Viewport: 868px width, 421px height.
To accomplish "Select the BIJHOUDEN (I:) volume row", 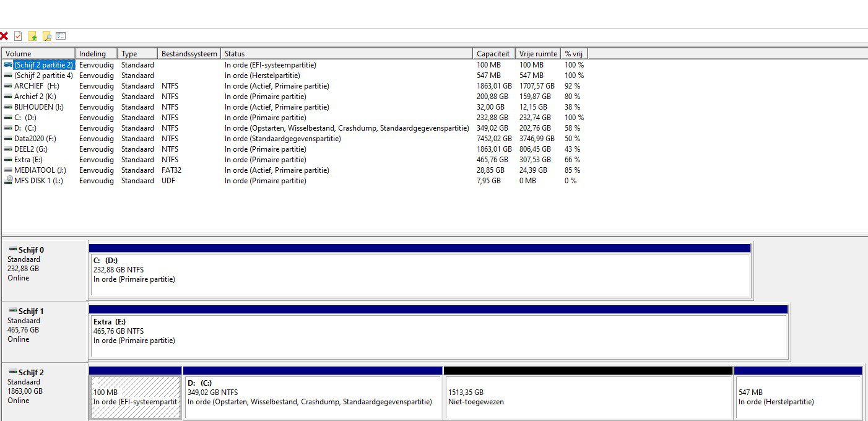I will coord(294,107).
